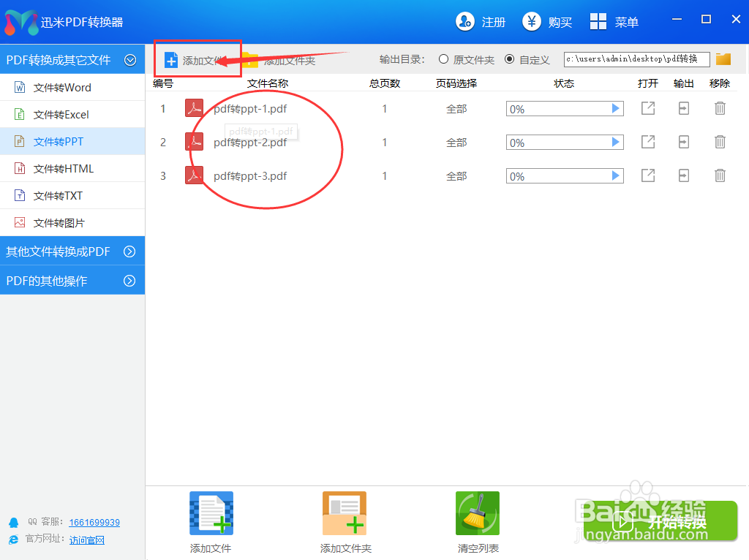Select 文件转Excel in sidebar

(72, 115)
